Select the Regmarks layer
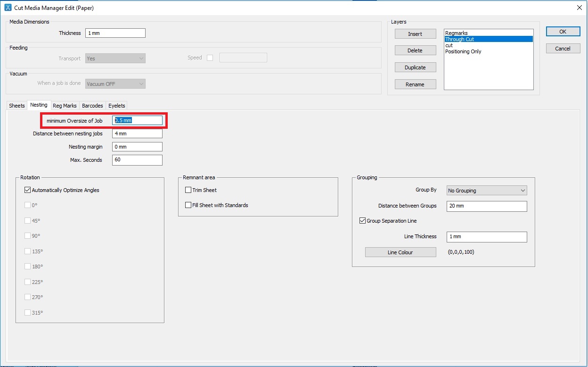This screenshot has width=588, height=367. [x=489, y=33]
